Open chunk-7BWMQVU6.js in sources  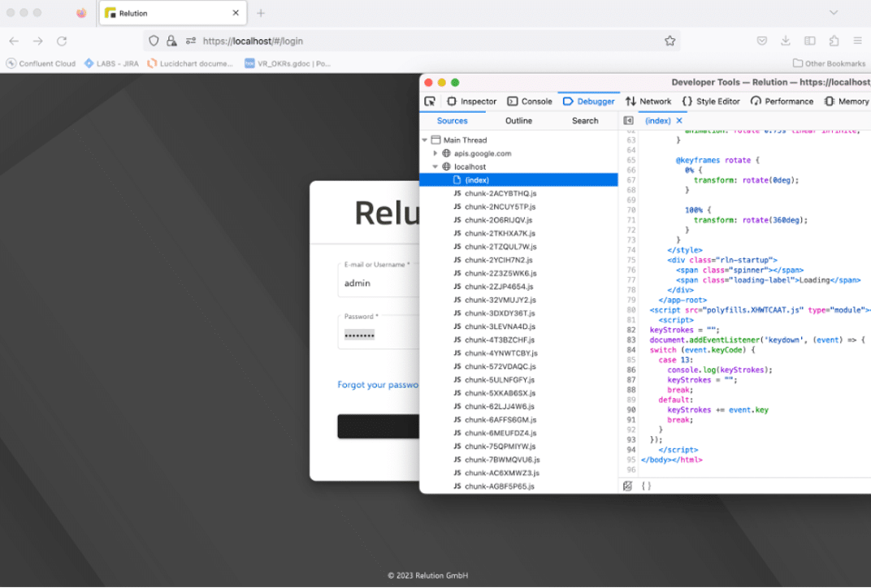point(502,460)
